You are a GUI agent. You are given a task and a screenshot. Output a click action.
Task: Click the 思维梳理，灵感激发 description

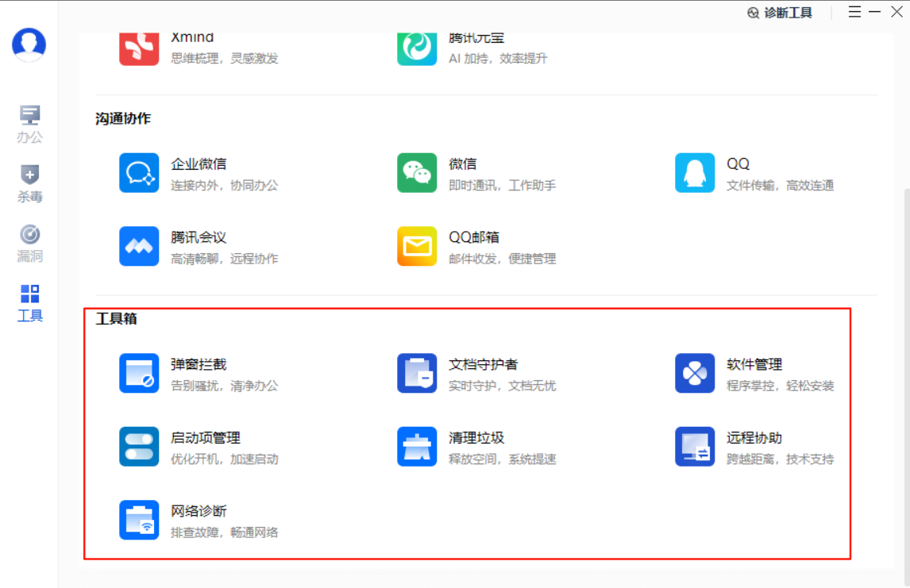(x=225, y=59)
